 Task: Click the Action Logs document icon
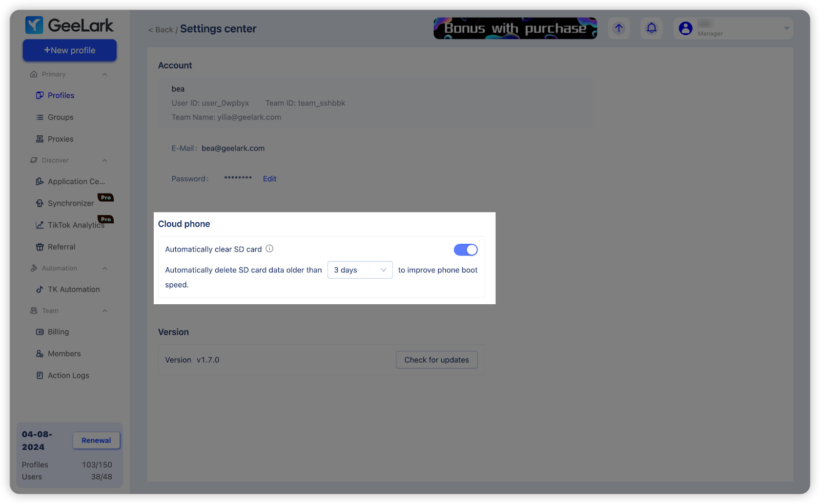pyautogui.click(x=39, y=375)
